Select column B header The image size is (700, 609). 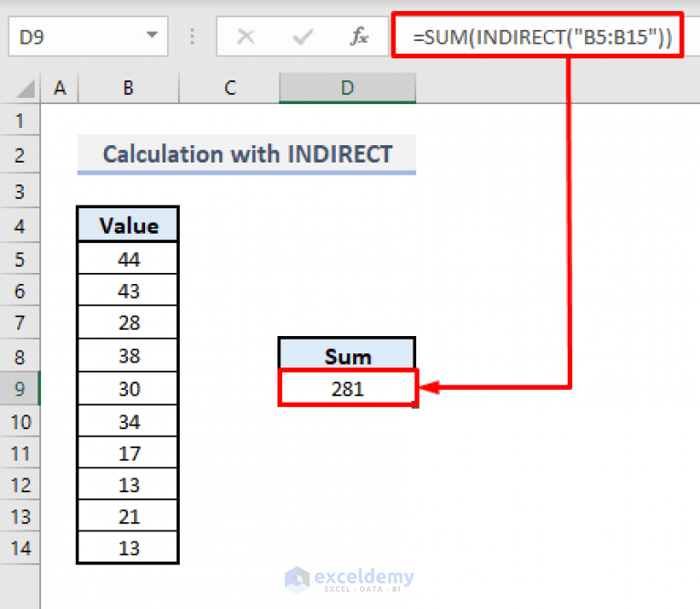129,88
